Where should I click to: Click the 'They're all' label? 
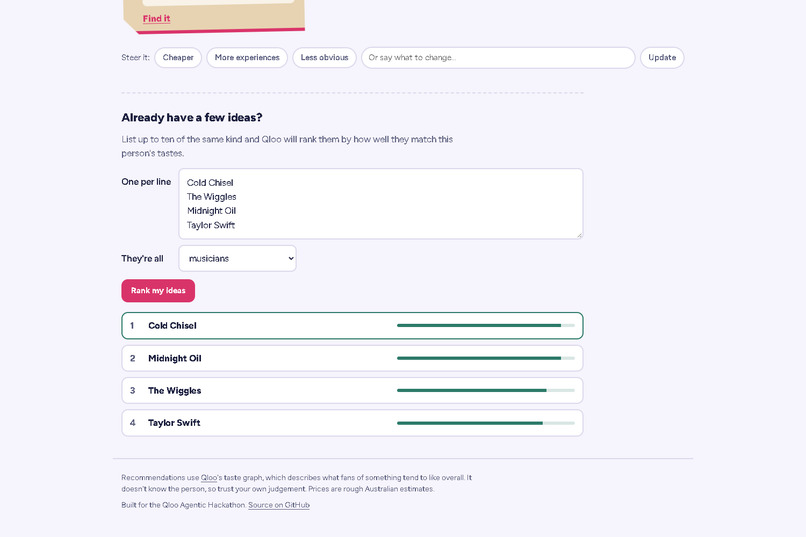[142, 258]
